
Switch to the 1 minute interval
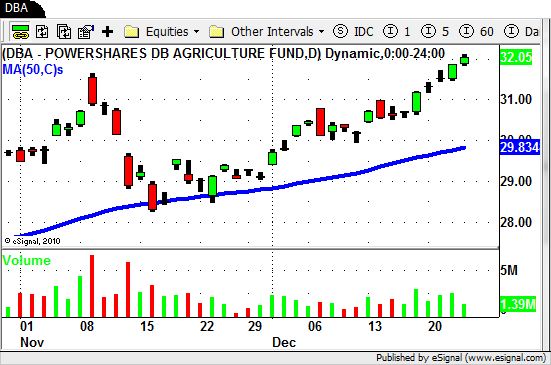396,32
